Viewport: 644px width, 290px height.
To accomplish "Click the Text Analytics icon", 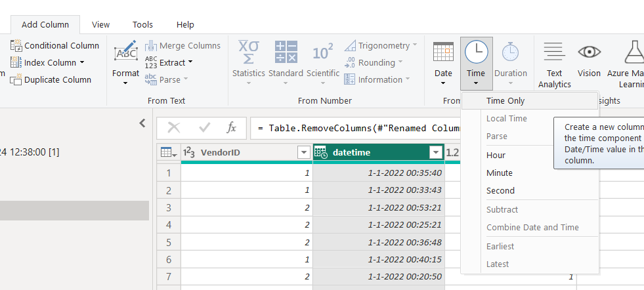I will [554, 52].
